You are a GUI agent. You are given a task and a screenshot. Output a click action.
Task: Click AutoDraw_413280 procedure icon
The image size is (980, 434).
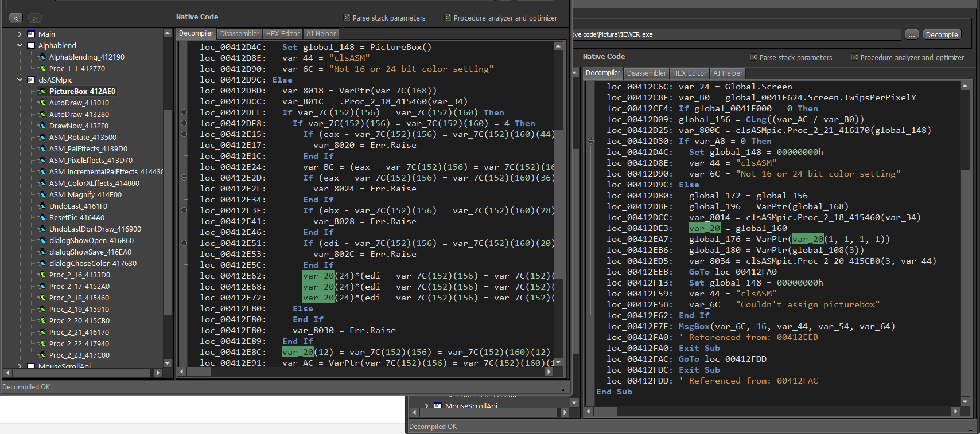(42, 114)
